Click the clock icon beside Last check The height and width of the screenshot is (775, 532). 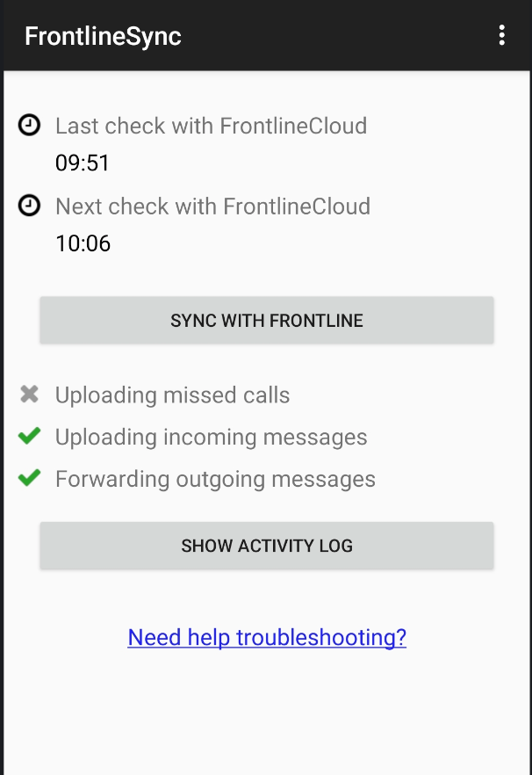click(29, 126)
